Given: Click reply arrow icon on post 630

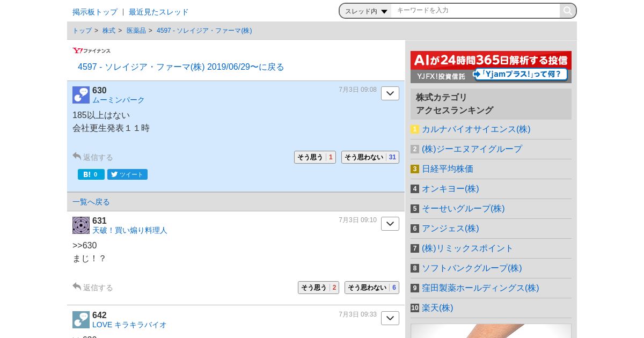Looking at the screenshot, I should tap(77, 157).
